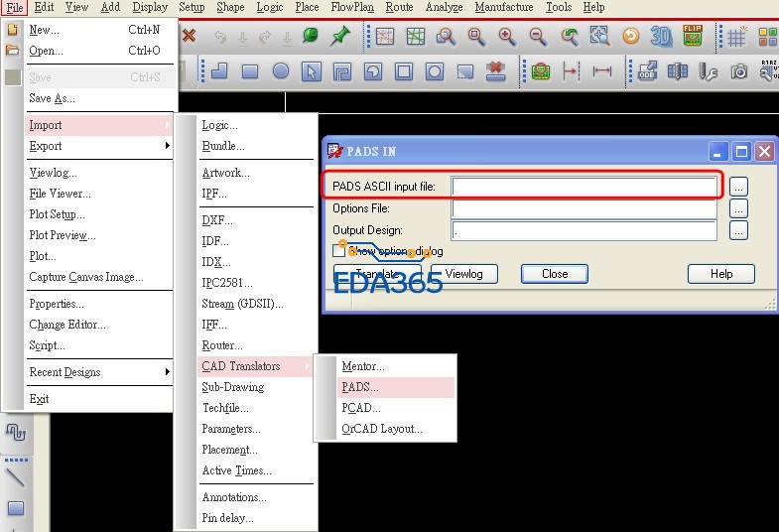The height and width of the screenshot is (532, 779).
Task: Toggle the Show options dialog checkbox
Action: click(338, 251)
